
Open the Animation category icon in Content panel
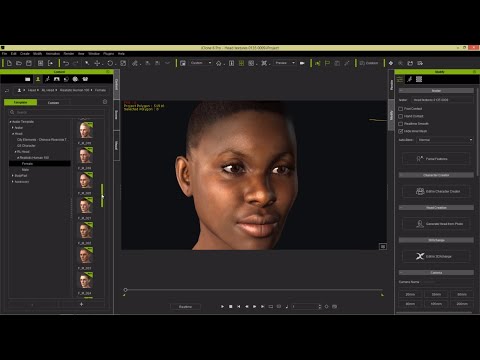(x=47, y=79)
